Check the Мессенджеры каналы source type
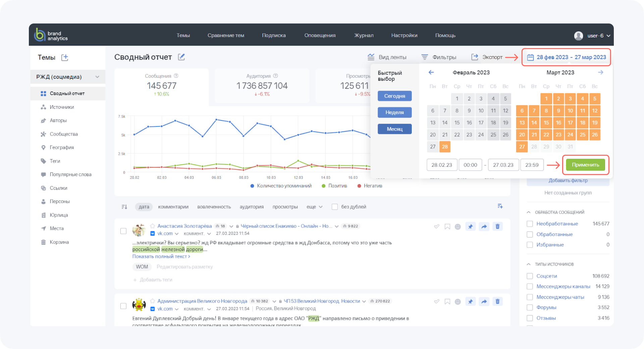Image resolution: width=644 pixels, height=349 pixels. (530, 286)
